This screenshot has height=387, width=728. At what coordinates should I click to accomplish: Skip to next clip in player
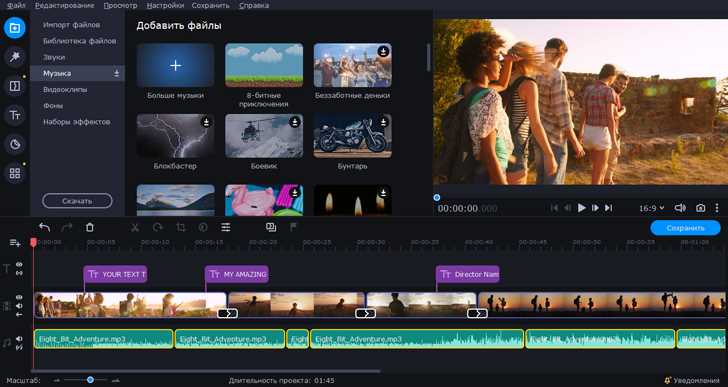click(609, 208)
